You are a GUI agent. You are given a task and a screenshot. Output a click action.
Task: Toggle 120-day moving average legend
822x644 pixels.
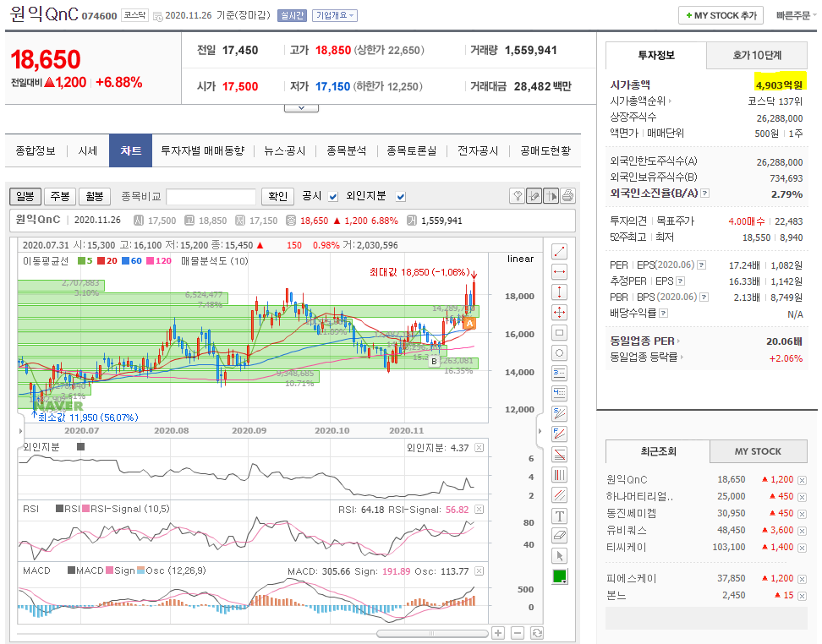click(x=159, y=261)
